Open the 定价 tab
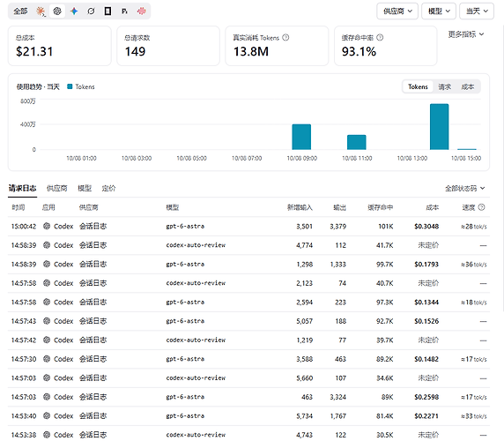 click(x=108, y=188)
